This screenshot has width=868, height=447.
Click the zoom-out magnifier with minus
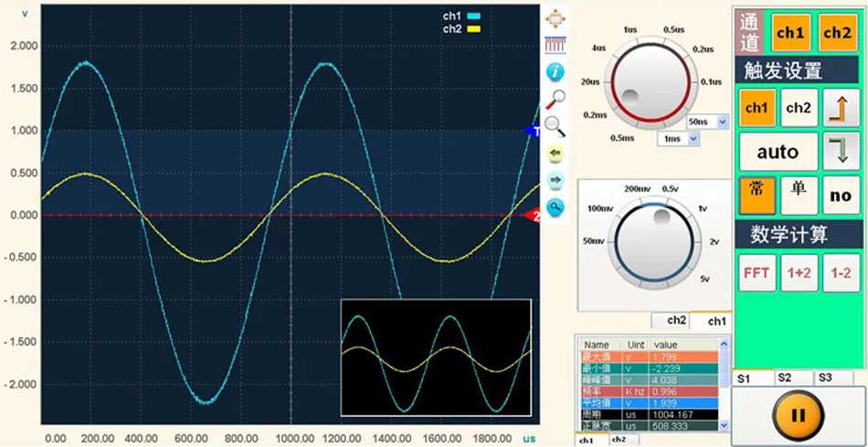556,126
